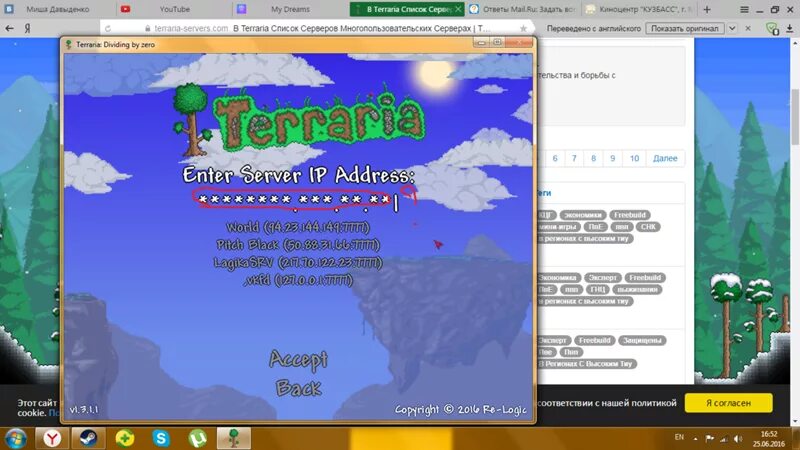This screenshot has width=800, height=450.
Task: Open the green plus app in the taskbar
Action: coord(124,438)
